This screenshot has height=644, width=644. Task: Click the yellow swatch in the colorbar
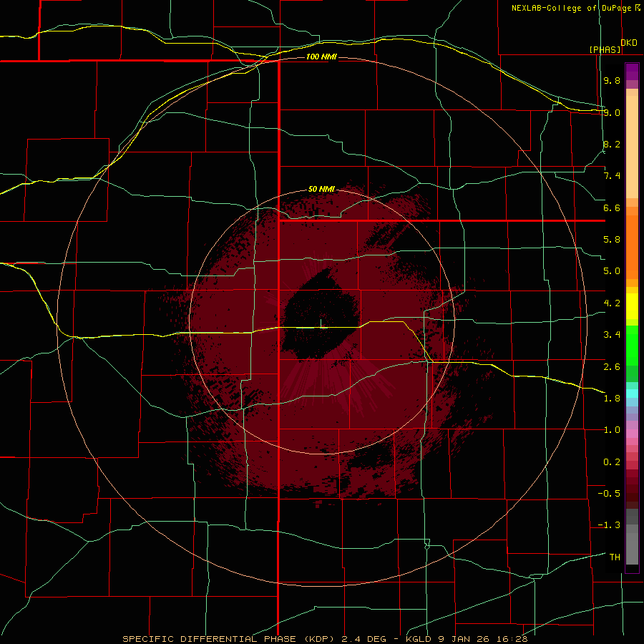click(632, 306)
